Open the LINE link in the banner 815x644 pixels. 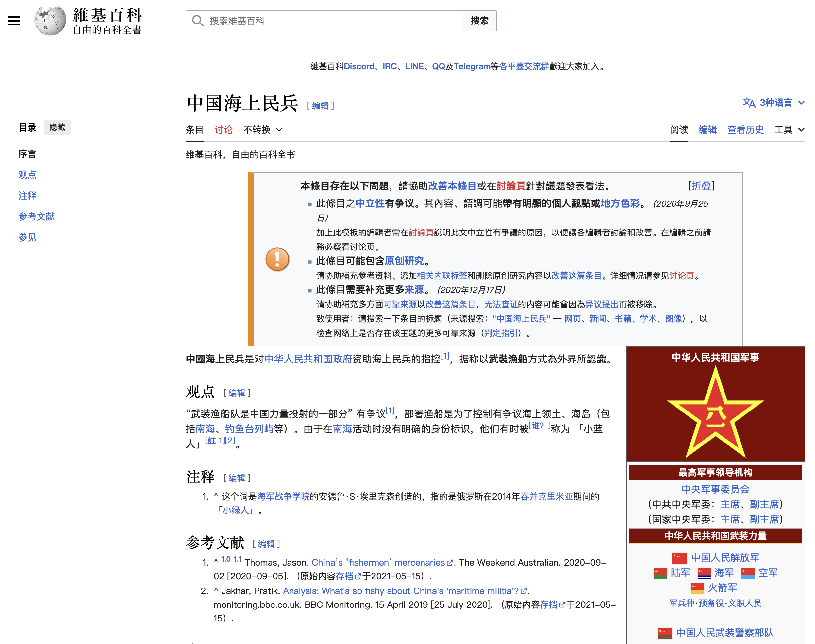[414, 66]
